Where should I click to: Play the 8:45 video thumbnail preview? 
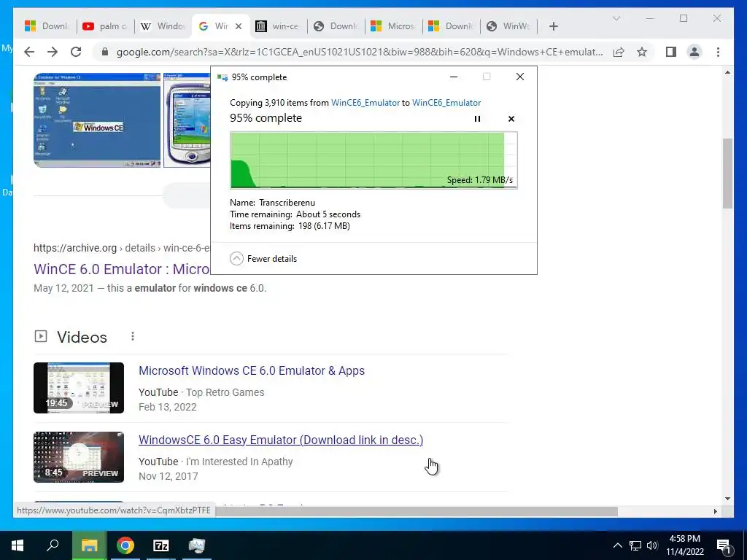79,457
